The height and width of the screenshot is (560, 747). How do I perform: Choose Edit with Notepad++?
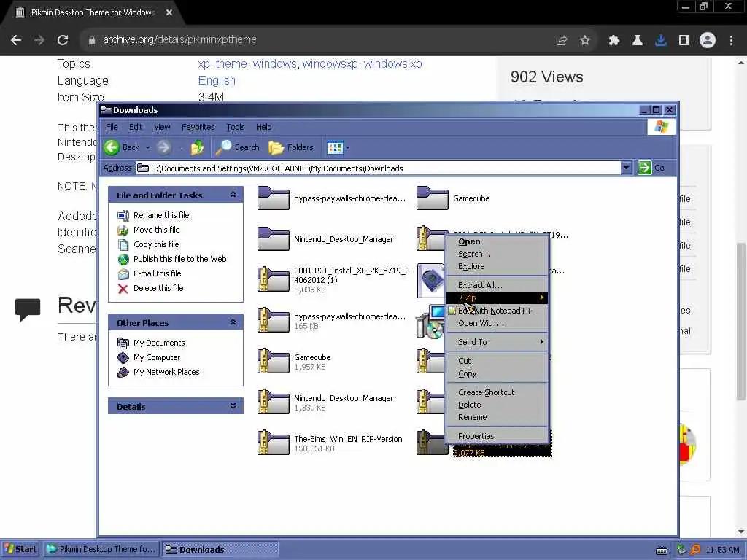(x=497, y=311)
